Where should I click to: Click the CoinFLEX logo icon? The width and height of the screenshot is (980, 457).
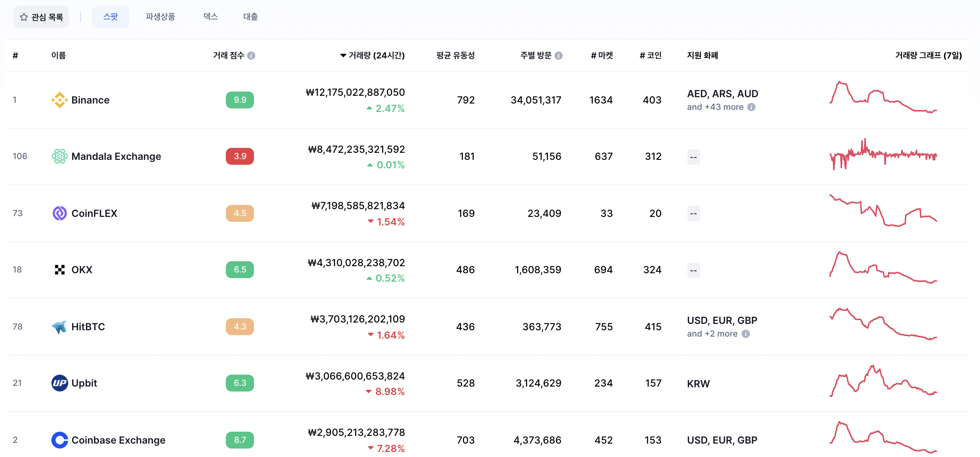coord(60,213)
